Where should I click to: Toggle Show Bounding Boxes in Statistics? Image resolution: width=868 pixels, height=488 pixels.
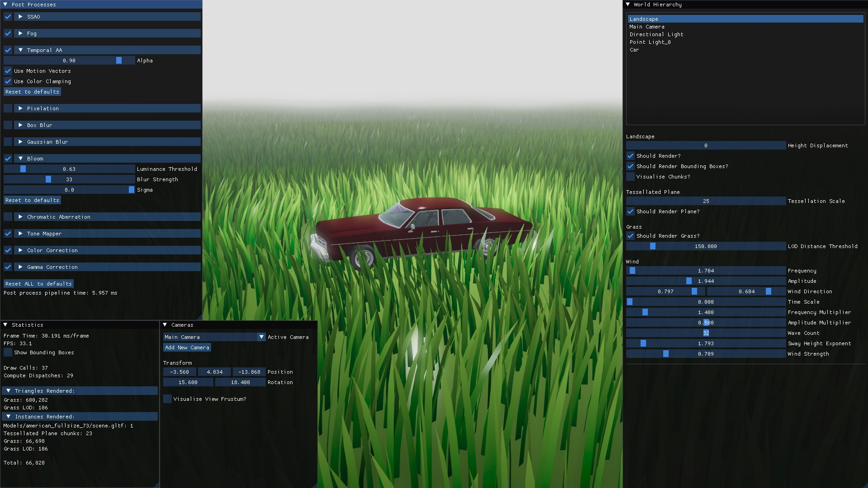7,352
